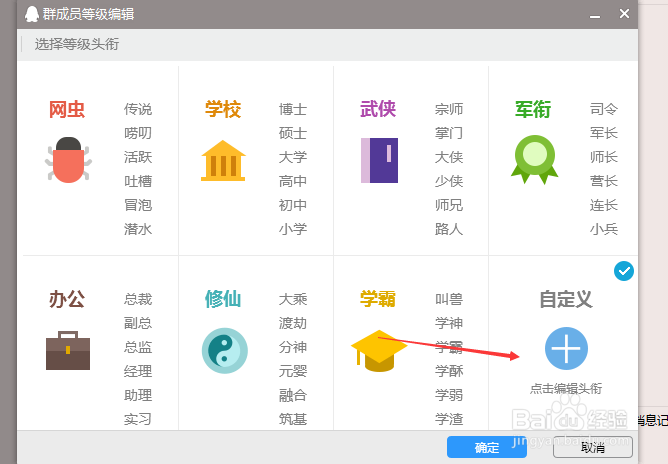Click the 副总 level label

point(138,323)
